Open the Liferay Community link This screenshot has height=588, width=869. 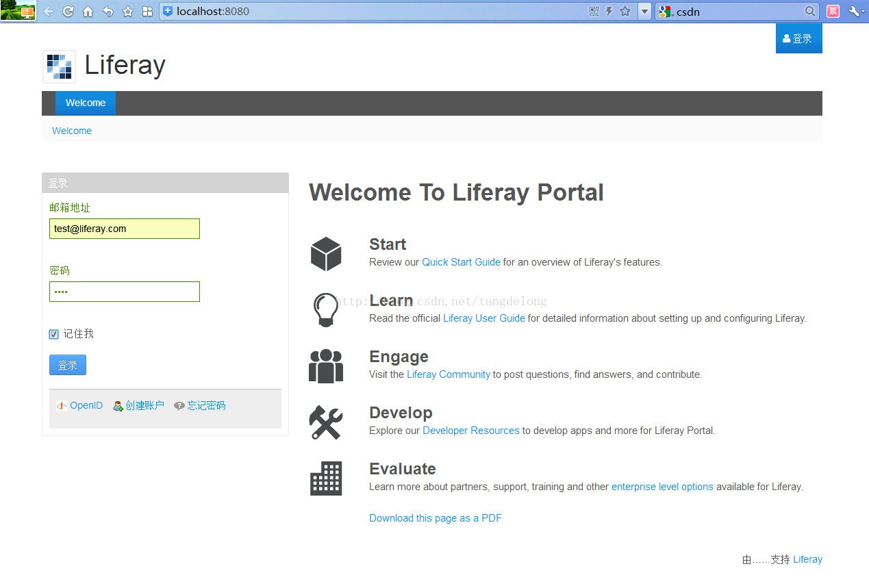[x=449, y=374]
